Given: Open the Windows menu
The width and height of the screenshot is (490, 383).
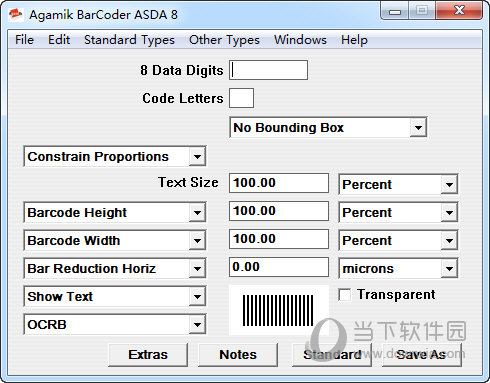Looking at the screenshot, I should coord(300,40).
